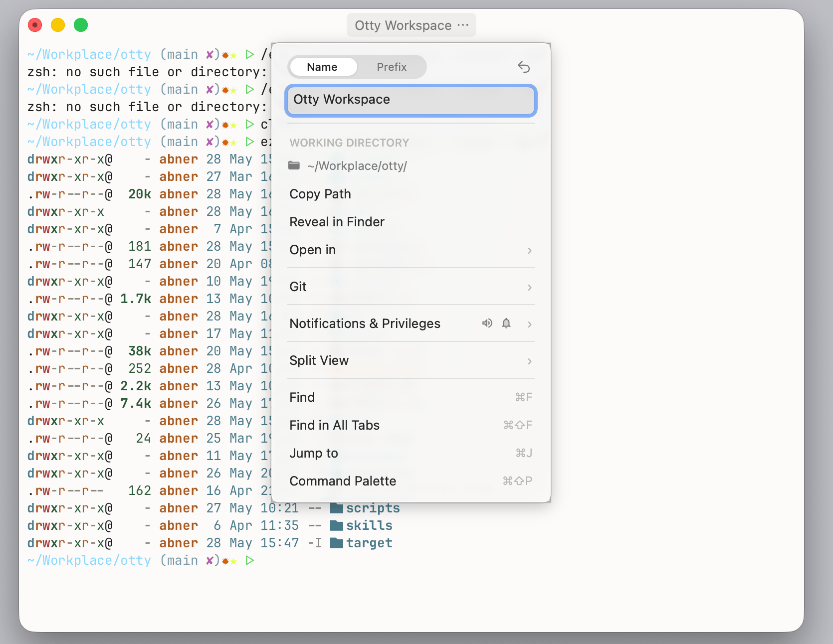Screen dimensions: 833x644
Task: Click the folder icon beside ~/Workplace/otty/
Action: point(294,165)
